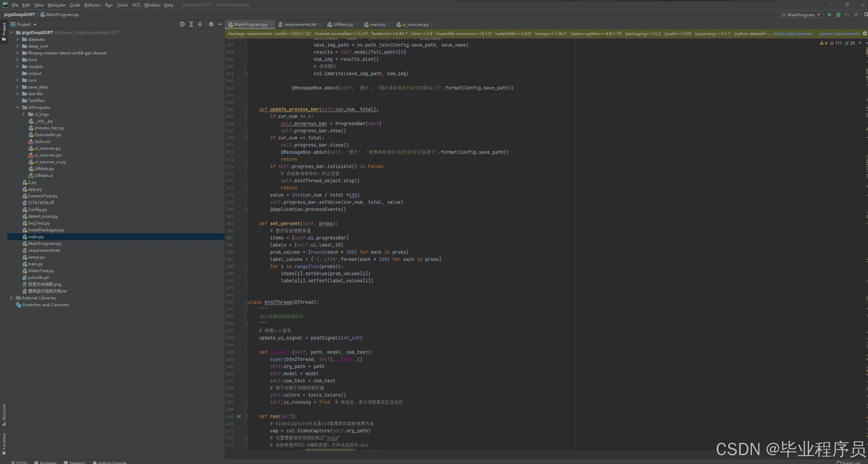868x464 pixels.
Task: Click the PyCharm logo in title bar
Action: coord(5,5)
